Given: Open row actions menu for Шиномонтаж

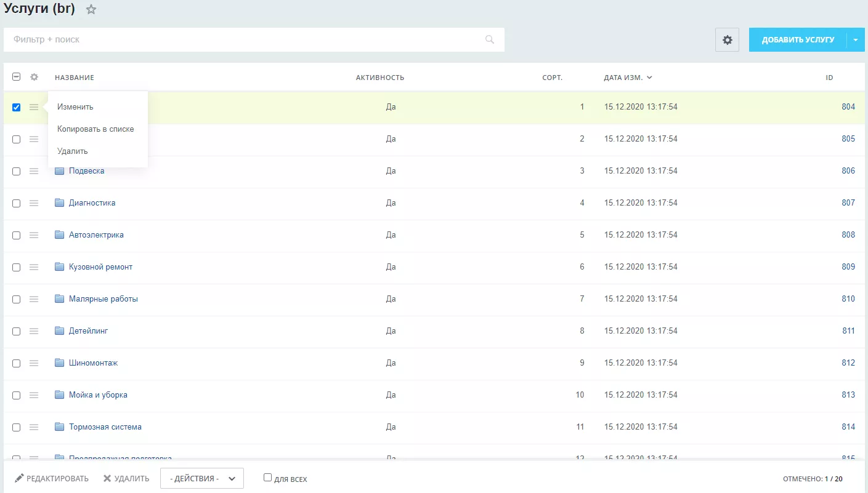Looking at the screenshot, I should click(34, 363).
